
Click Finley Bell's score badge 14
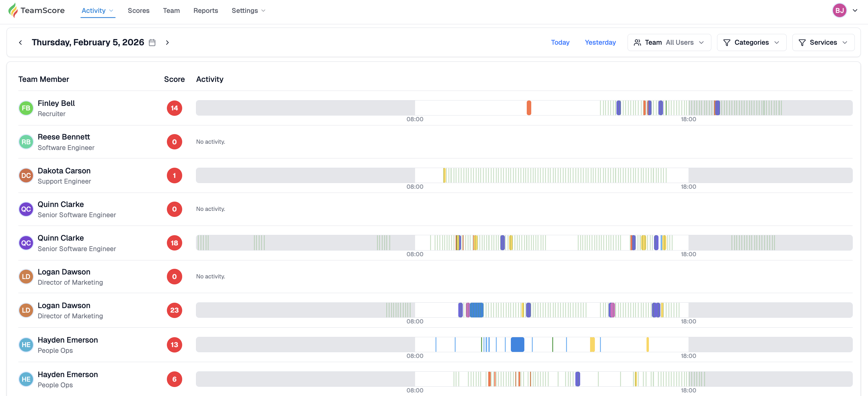tap(174, 108)
